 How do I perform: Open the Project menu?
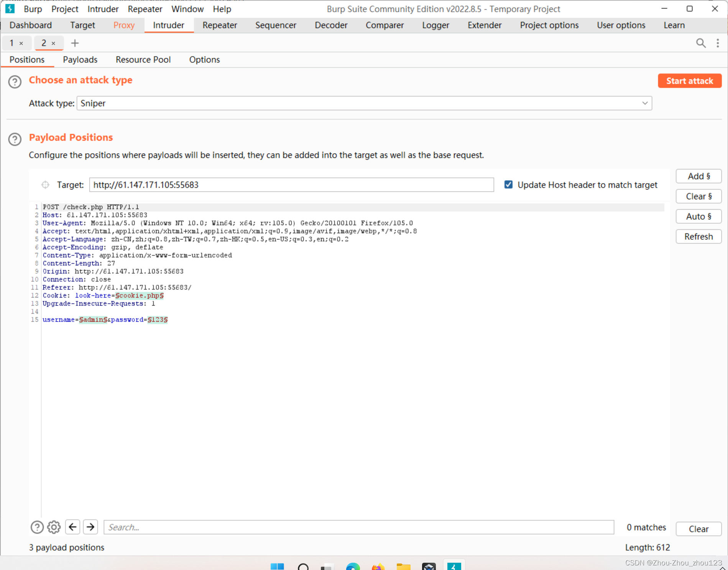pos(65,9)
